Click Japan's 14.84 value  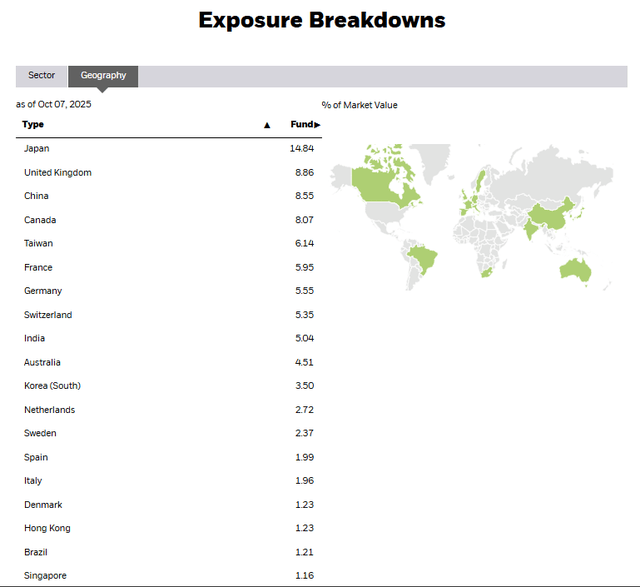tap(302, 149)
